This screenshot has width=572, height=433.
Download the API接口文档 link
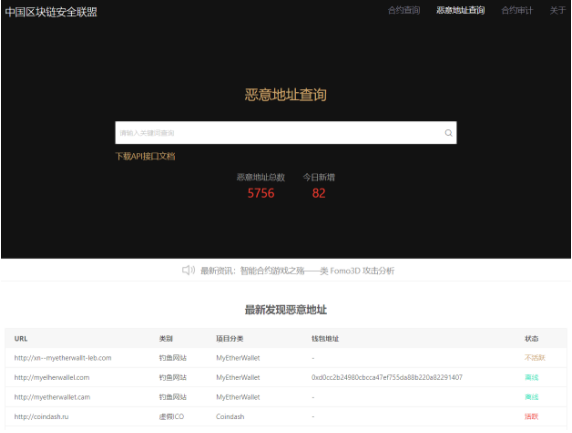145,156
